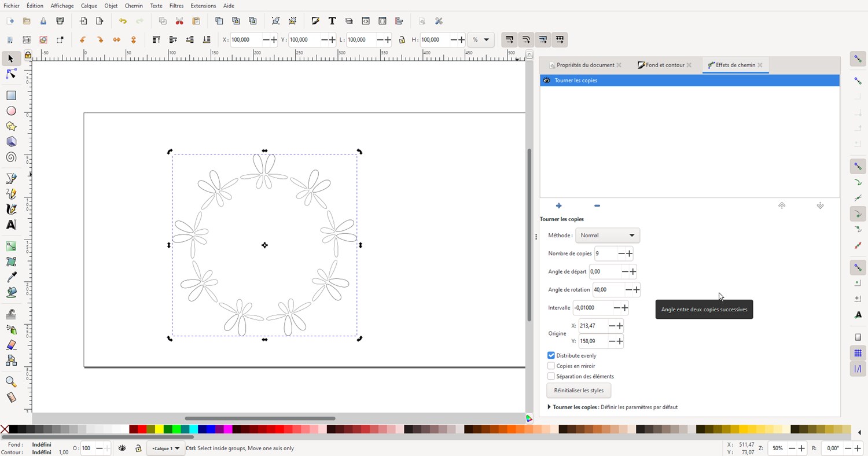Select the Node editing tool

point(10,74)
